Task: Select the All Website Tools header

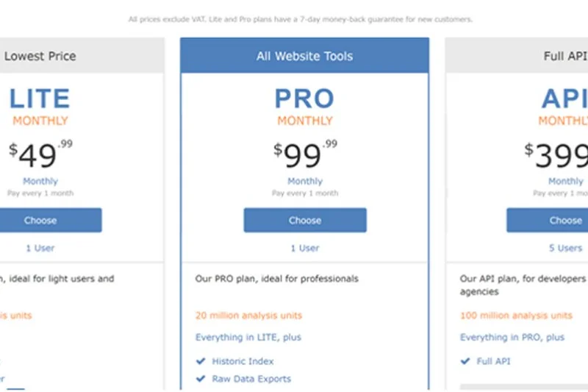Action: pyautogui.click(x=305, y=56)
